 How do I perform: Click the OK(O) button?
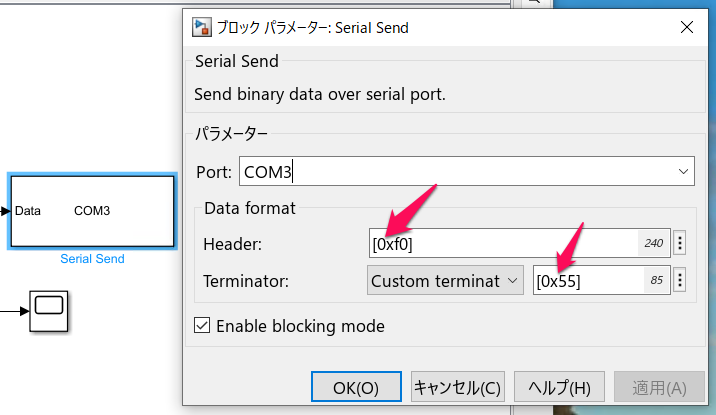pos(356,387)
